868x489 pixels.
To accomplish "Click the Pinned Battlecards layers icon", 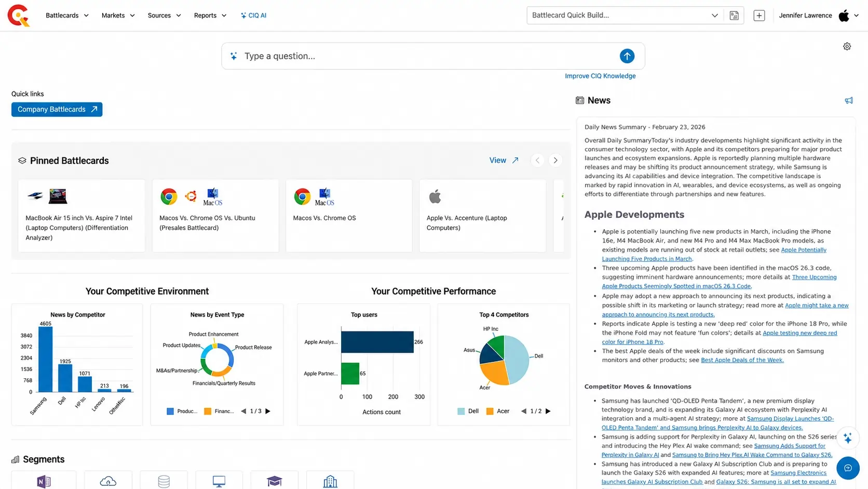I will pos(22,161).
